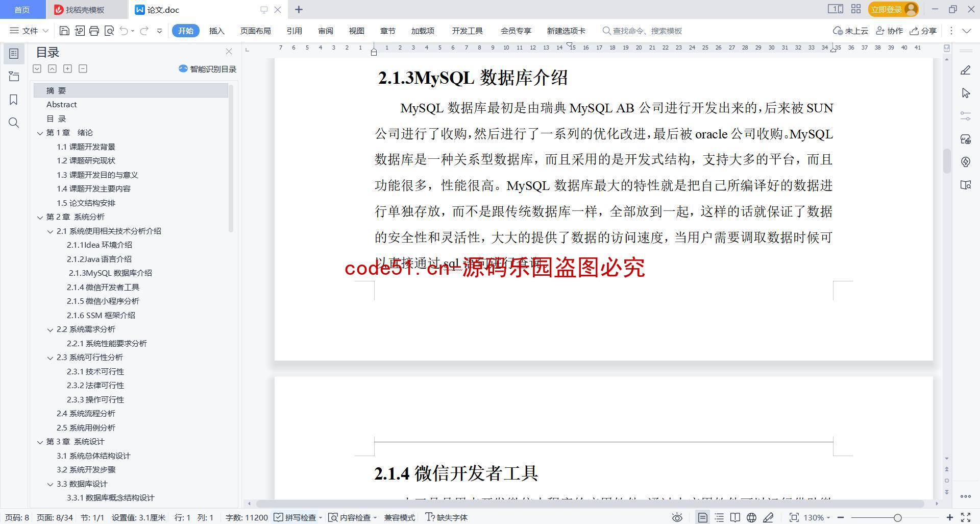Collapse 第2章 系统分析 in outline
This screenshot has width=980, height=524.
pyautogui.click(x=40, y=217)
